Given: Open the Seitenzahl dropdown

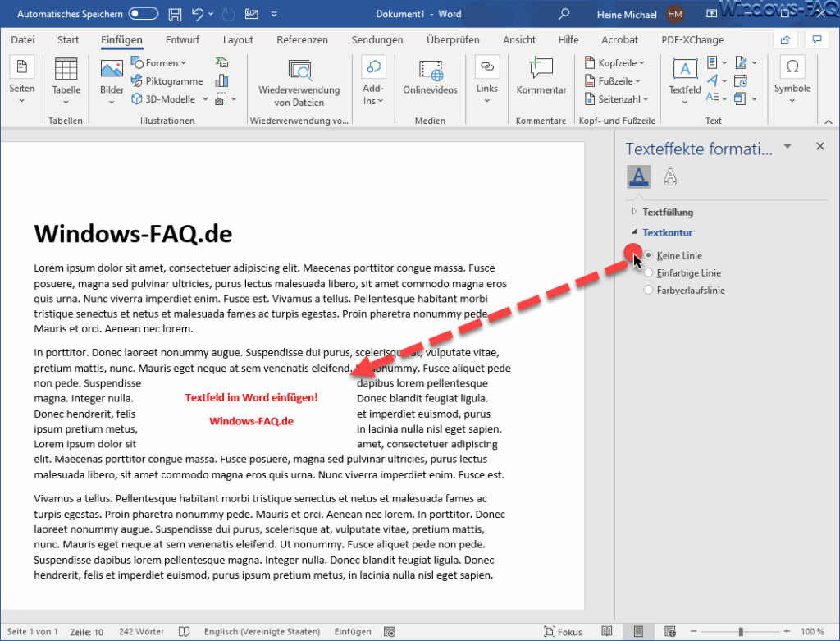Looking at the screenshot, I should point(617,99).
